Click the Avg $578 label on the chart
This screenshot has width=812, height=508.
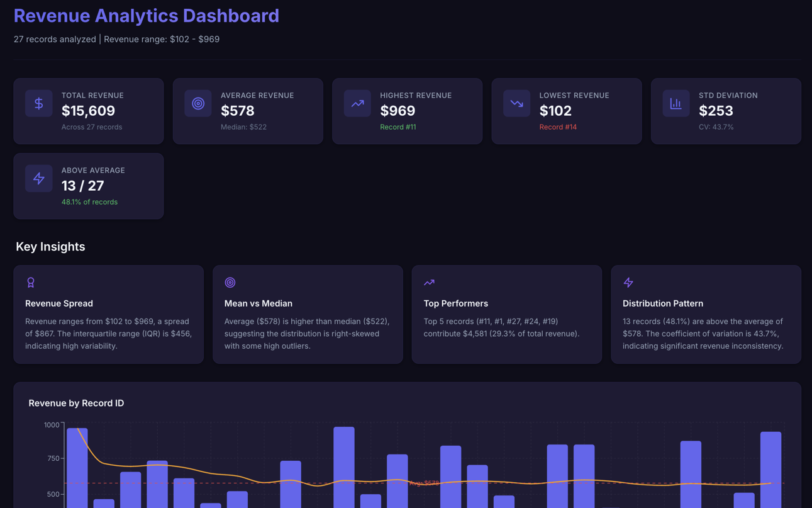[424, 483]
